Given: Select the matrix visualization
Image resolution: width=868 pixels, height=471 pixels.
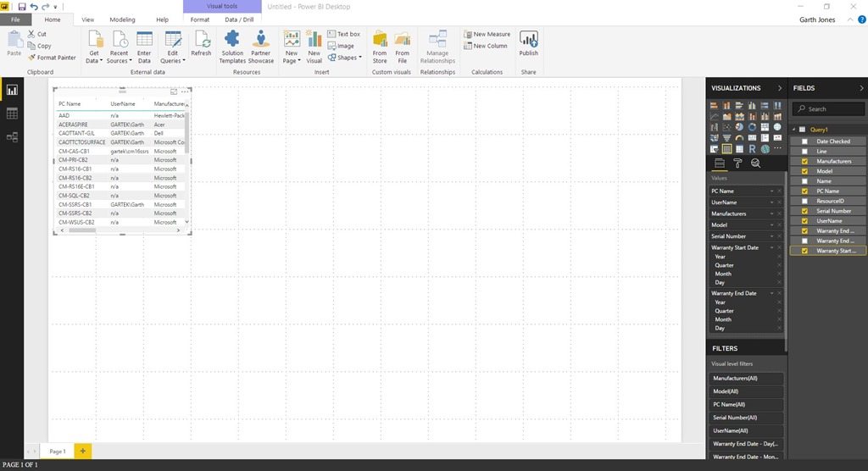Looking at the screenshot, I should pos(739,149).
